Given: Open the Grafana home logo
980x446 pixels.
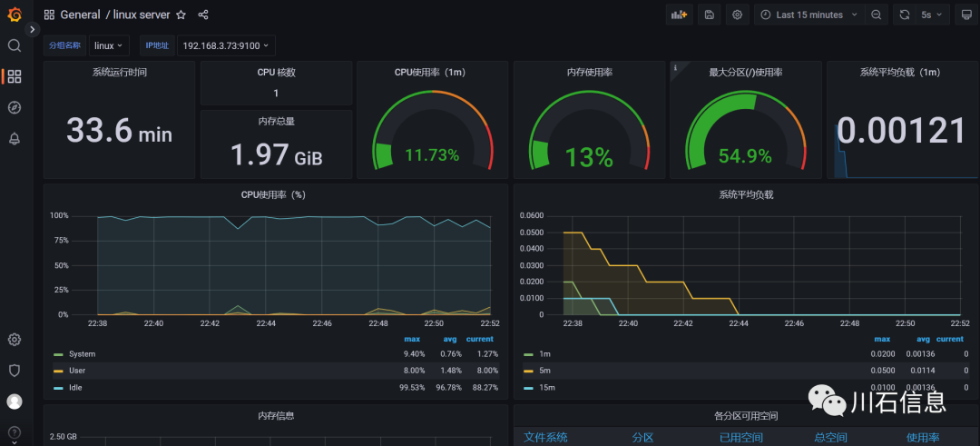Looking at the screenshot, I should pyautogui.click(x=15, y=15).
